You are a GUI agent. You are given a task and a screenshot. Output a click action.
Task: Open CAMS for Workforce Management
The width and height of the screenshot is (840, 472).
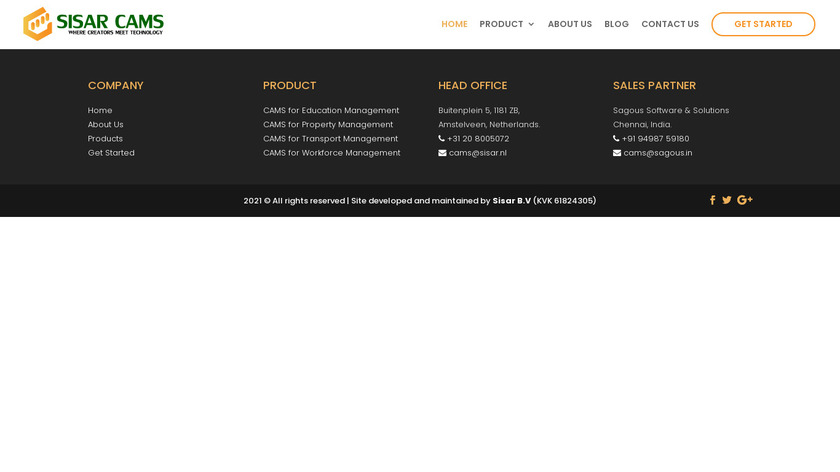332,153
